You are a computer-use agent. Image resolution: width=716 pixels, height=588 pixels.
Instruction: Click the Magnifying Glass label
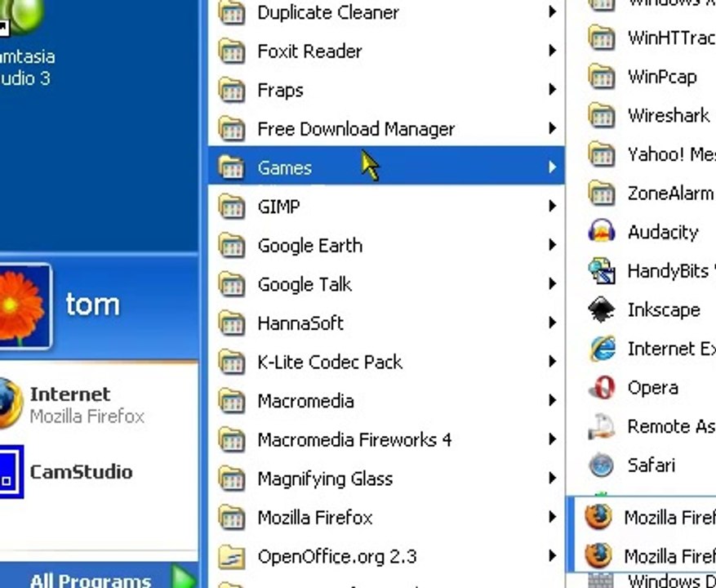point(325,479)
